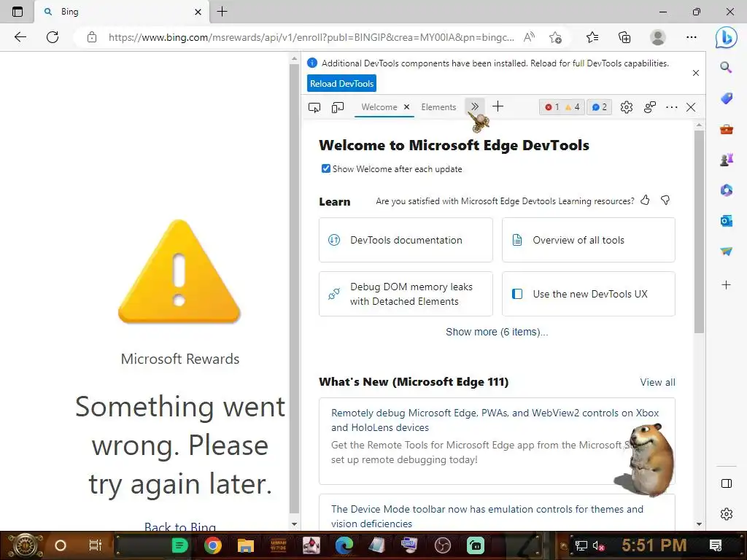Screen dimensions: 747x560
Task: Open Device Mode toolbar emulation article
Action: [487, 516]
